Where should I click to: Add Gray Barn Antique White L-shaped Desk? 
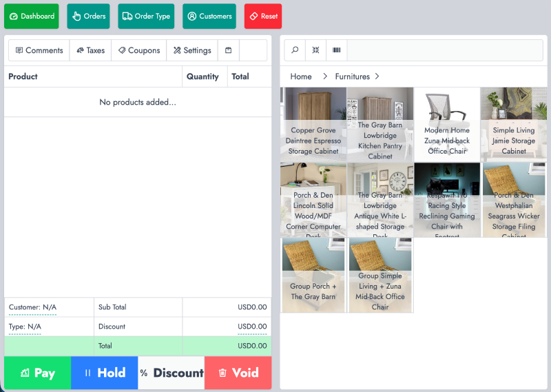pos(380,200)
